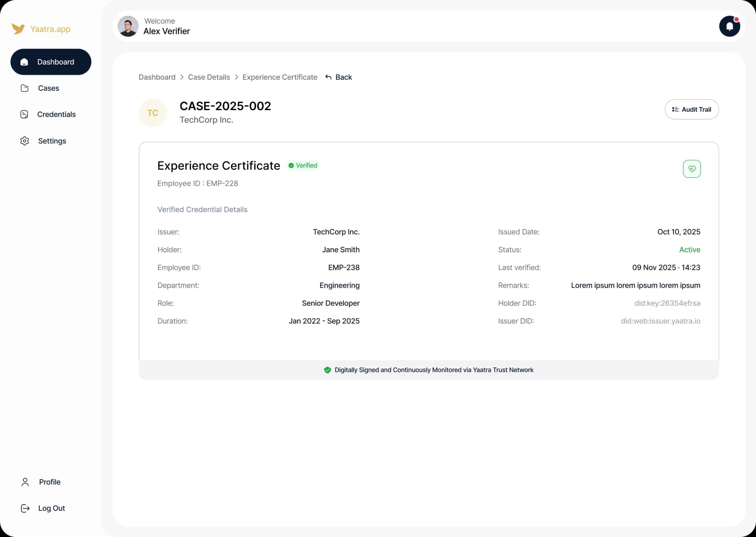
Task: Click the Duration value Jan 2022 - Sep 2025
Action: click(324, 321)
